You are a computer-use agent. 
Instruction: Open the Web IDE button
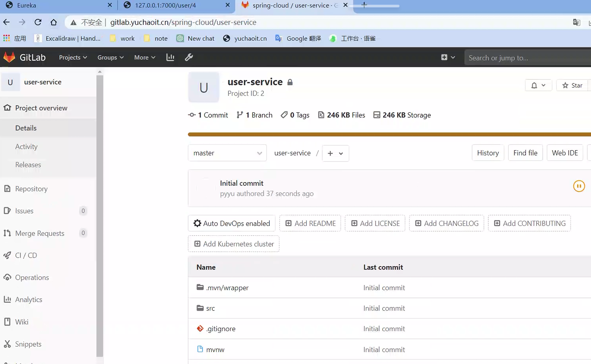pyautogui.click(x=565, y=153)
